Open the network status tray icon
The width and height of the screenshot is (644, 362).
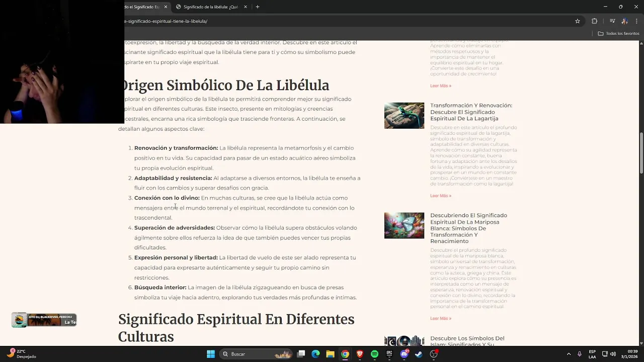[x=605, y=354]
